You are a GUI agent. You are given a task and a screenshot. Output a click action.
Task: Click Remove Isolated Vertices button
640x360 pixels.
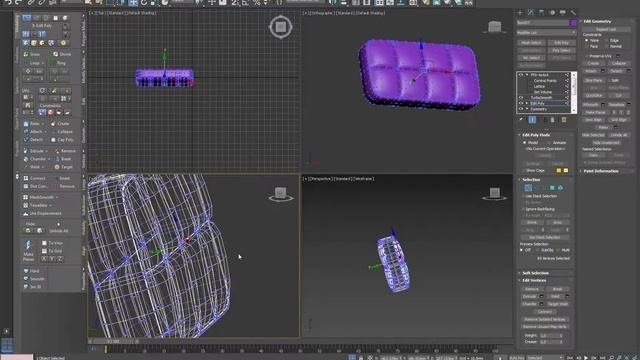[x=545, y=319]
